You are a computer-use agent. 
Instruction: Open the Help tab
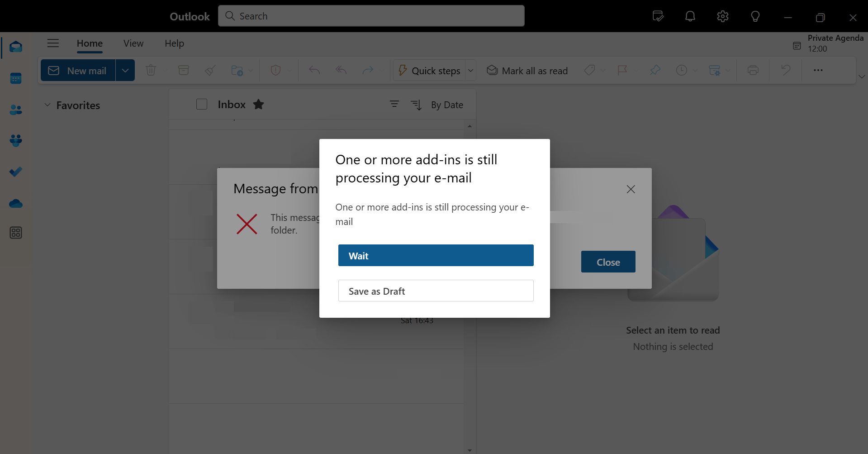(x=174, y=43)
